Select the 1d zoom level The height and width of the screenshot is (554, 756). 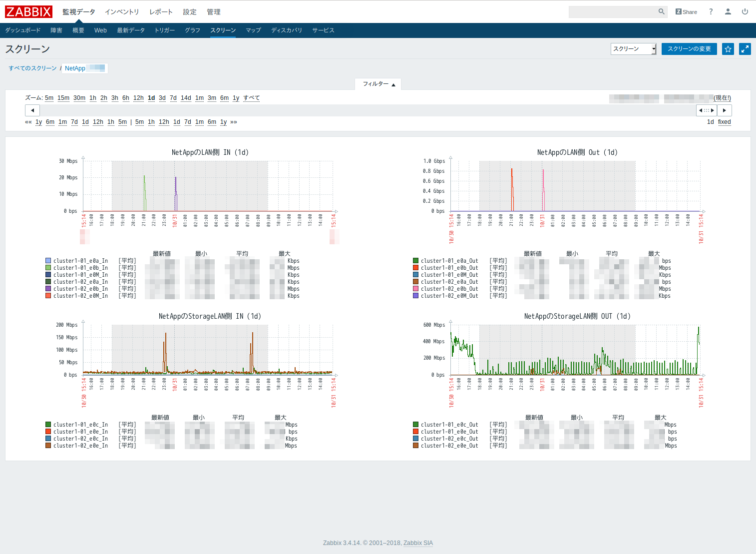click(x=151, y=98)
